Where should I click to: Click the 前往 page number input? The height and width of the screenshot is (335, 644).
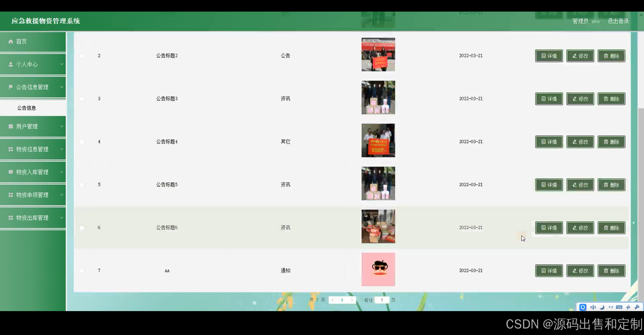coord(382,300)
